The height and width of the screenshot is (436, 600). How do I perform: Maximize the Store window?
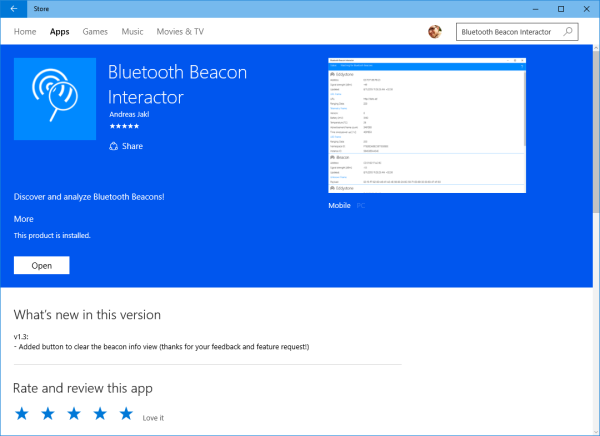click(561, 9)
